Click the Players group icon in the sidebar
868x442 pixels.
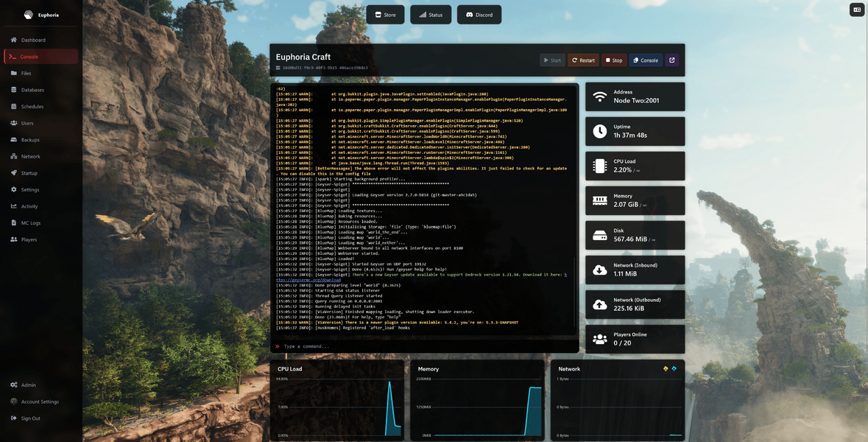click(x=14, y=239)
